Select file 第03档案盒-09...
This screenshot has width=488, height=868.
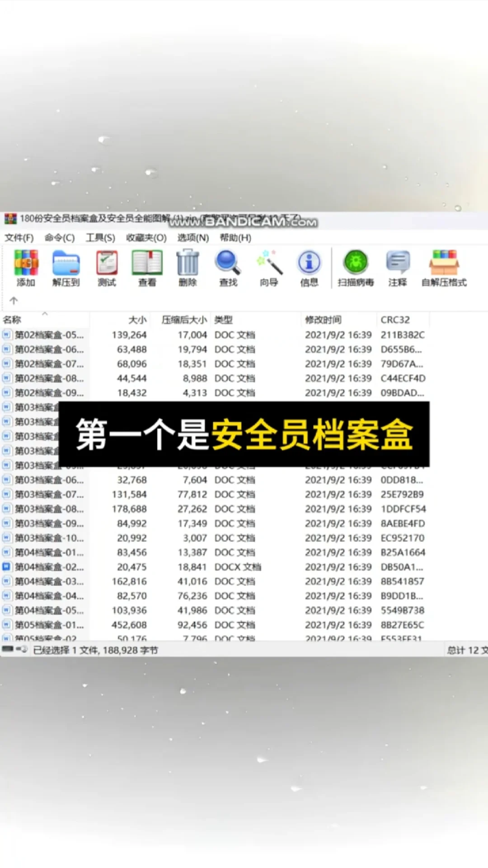pos(49,523)
